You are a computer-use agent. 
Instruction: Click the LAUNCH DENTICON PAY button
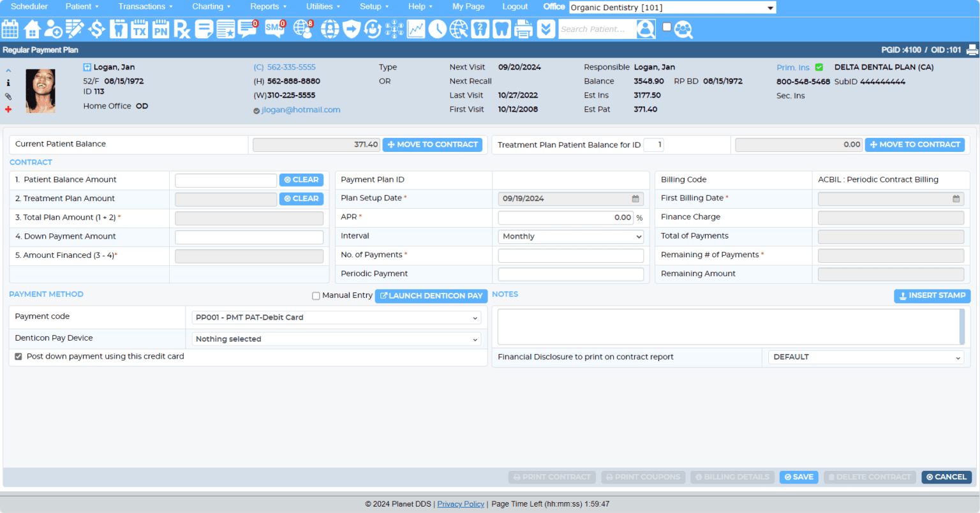pos(431,295)
